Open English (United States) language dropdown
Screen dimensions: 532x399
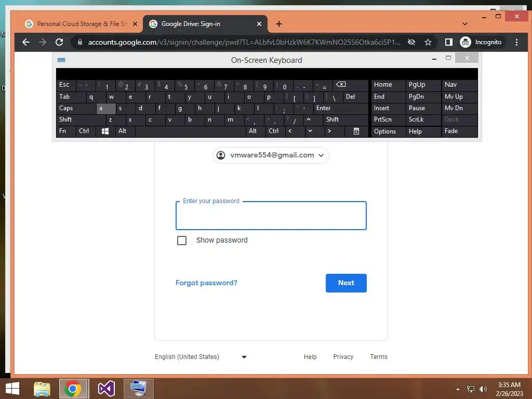(x=201, y=357)
